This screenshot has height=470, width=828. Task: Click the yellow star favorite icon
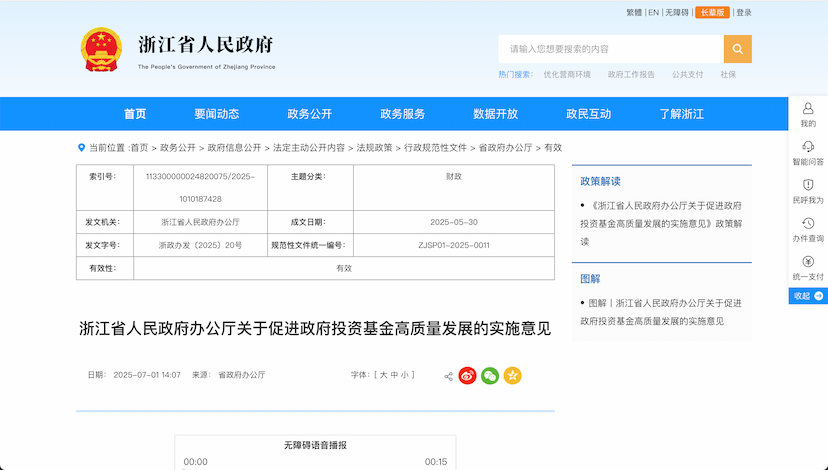pos(512,375)
